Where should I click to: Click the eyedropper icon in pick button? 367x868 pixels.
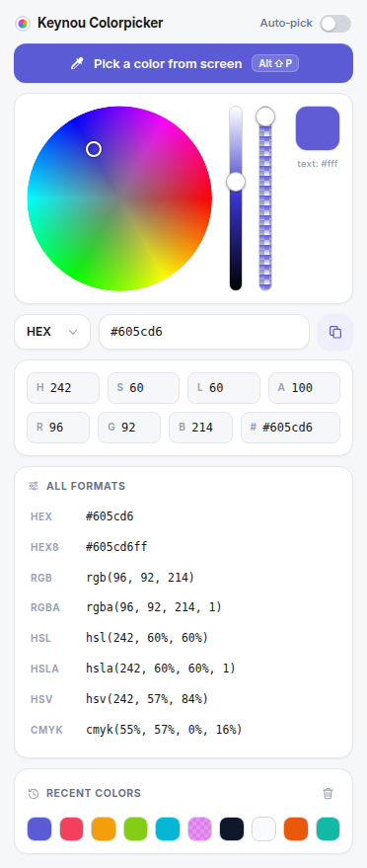(x=77, y=63)
